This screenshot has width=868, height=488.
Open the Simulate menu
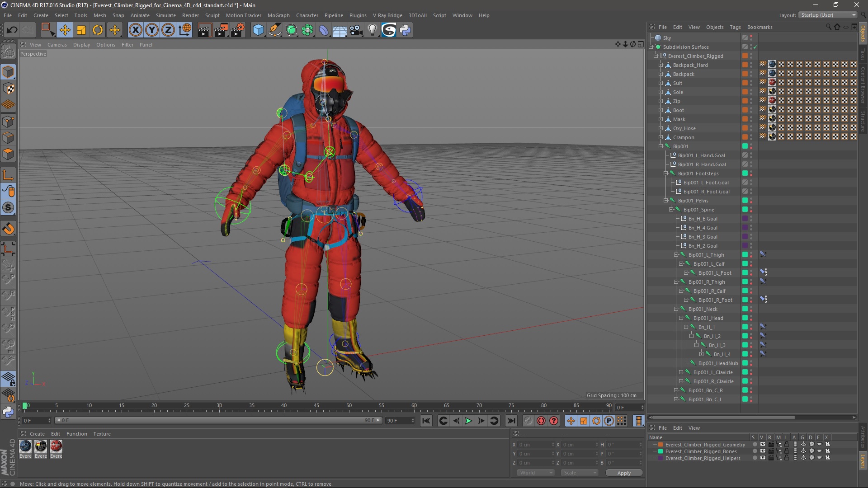point(166,15)
